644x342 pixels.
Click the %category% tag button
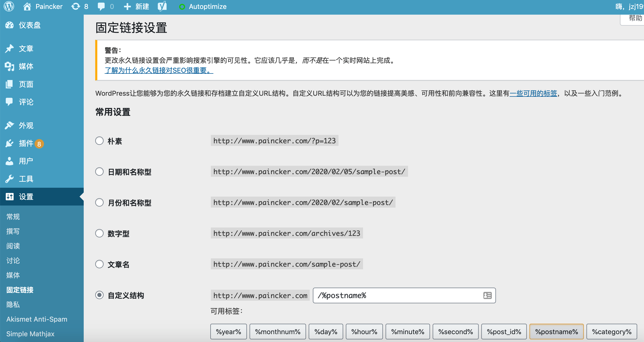click(x=612, y=332)
